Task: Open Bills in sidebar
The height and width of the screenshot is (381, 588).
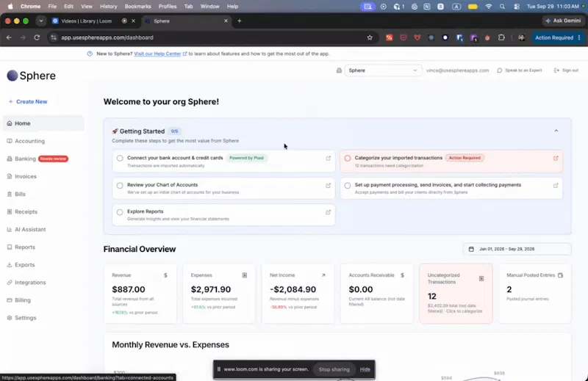Action: tap(20, 194)
